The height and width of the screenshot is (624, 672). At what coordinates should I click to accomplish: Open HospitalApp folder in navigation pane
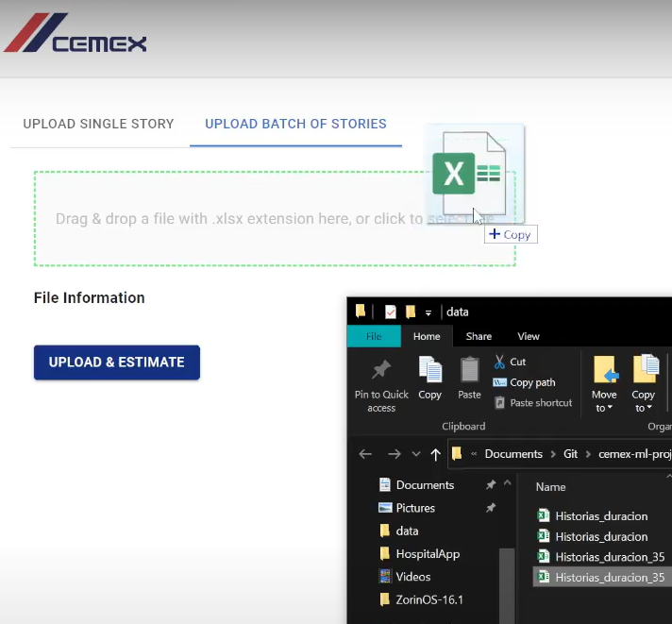point(428,554)
